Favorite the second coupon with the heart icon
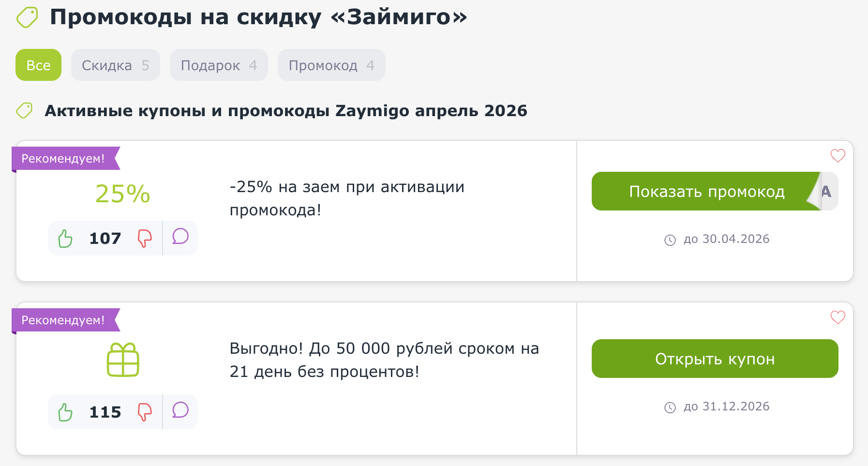 [x=838, y=318]
